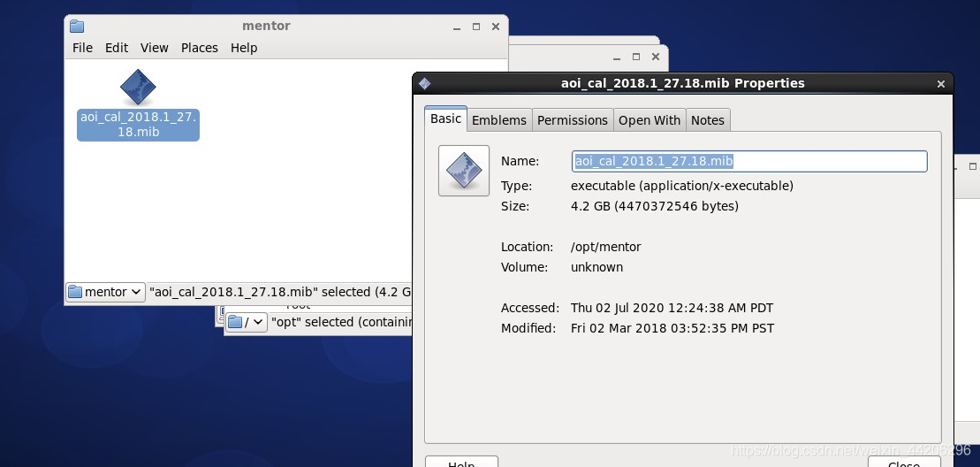The width and height of the screenshot is (980, 467).
Task: Switch to the Notes tab
Action: [708, 120]
